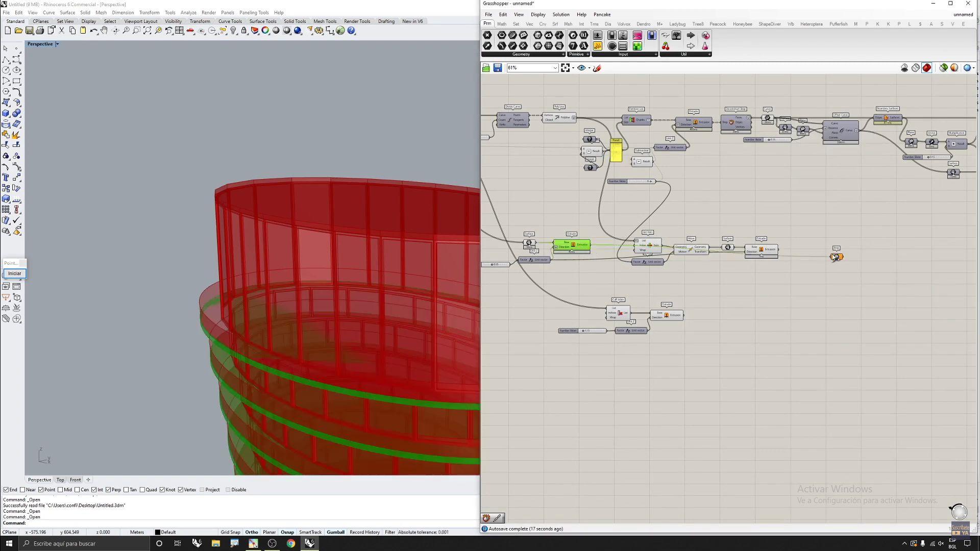Toggle End osnap checkbox

(x=6, y=490)
